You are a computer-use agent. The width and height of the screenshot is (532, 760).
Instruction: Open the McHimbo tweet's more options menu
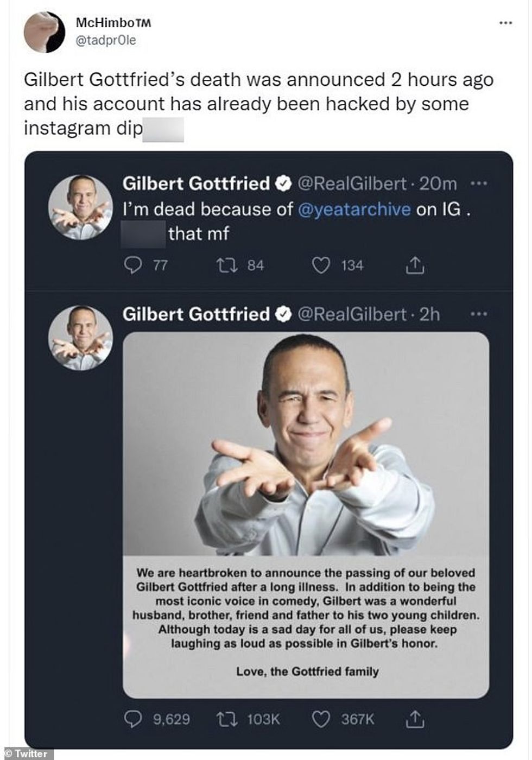click(x=505, y=23)
